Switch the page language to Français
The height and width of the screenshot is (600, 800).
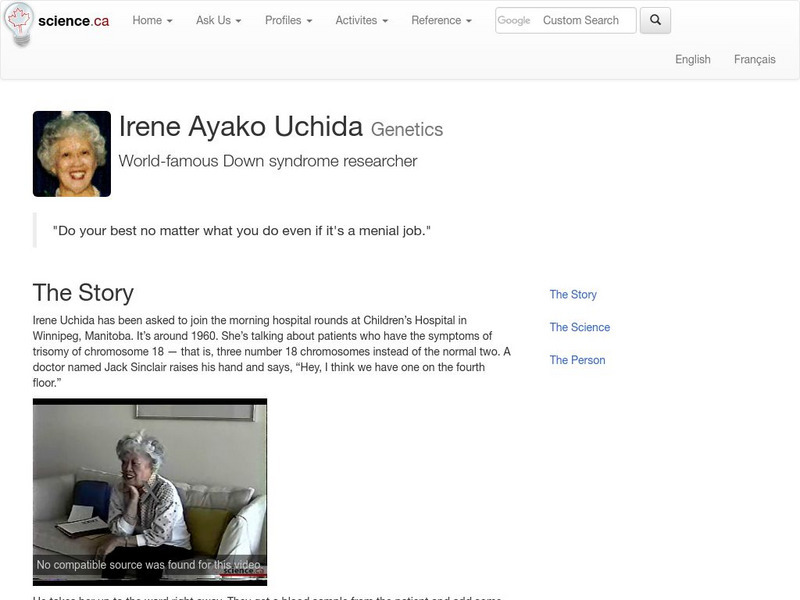757,59
